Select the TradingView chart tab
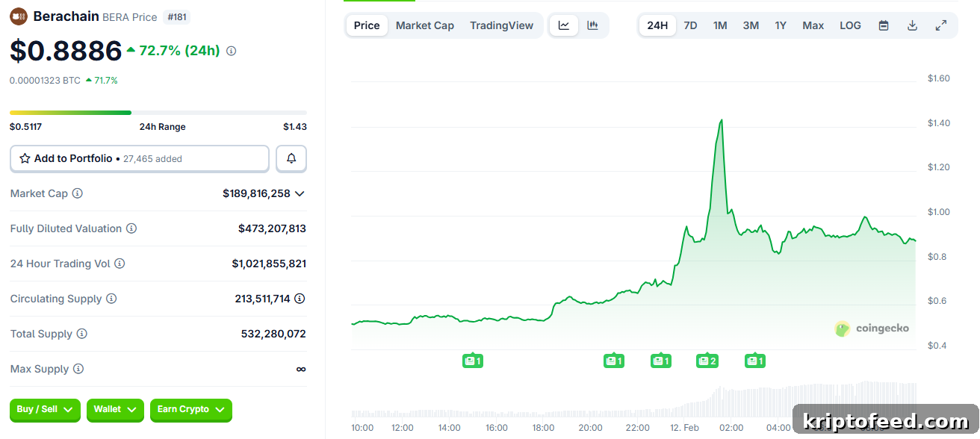The width and height of the screenshot is (980, 439). tap(502, 25)
